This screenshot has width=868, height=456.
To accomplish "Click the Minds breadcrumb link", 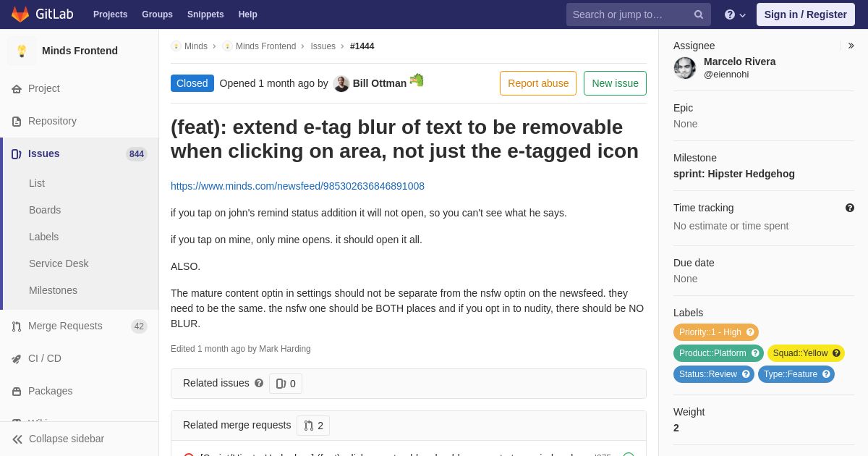I will point(196,46).
